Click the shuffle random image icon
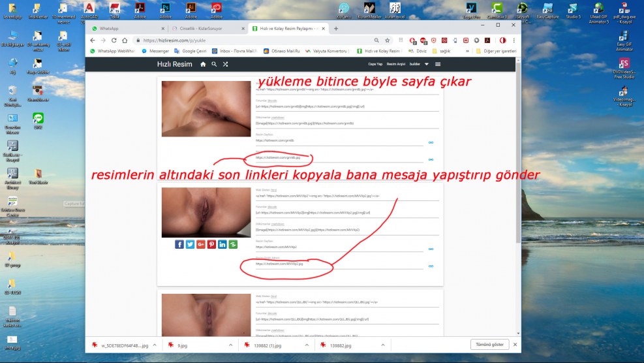 pos(225,65)
